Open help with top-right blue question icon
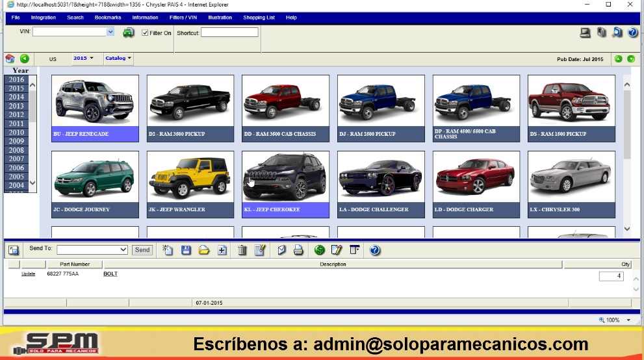This screenshot has width=644, height=360. 632,32
